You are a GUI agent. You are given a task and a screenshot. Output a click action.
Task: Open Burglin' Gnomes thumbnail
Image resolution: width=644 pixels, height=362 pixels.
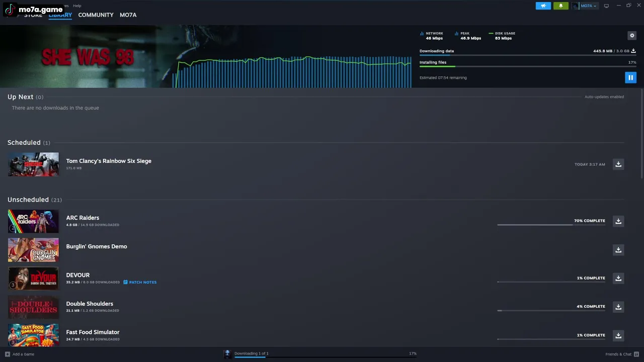point(33,250)
